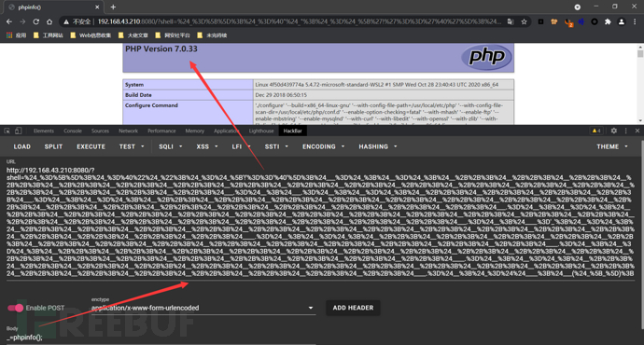The height and width of the screenshot is (345, 644).
Task: Open the 工具网站 bookmark folder
Action: tap(49, 35)
